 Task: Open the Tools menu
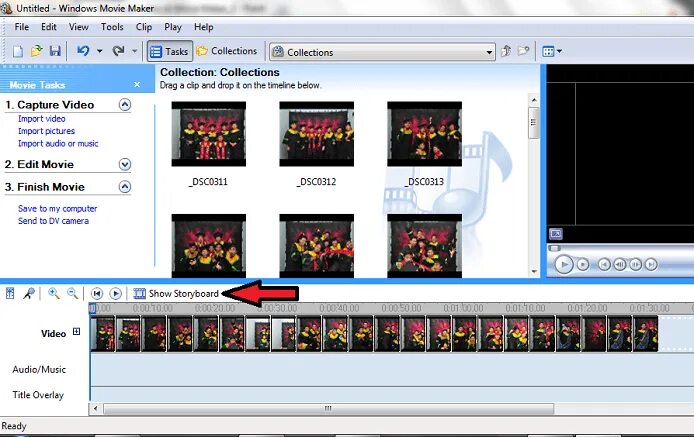112,27
